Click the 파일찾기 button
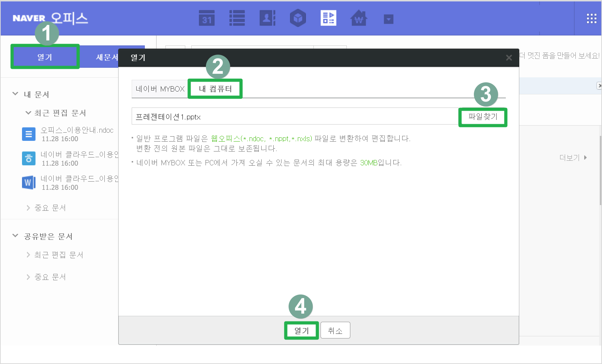 coord(483,117)
